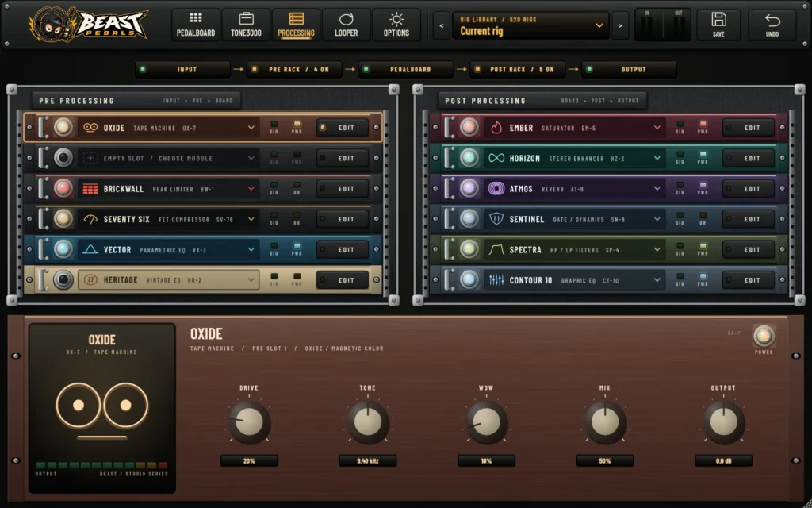This screenshot has width=812, height=508.
Task: Click the Input chain stage
Action: [183, 70]
